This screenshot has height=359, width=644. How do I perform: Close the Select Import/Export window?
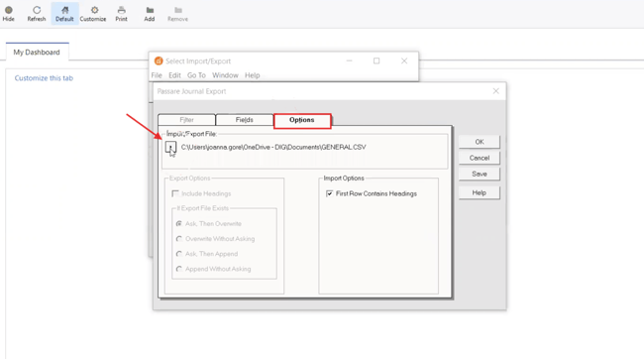[404, 60]
